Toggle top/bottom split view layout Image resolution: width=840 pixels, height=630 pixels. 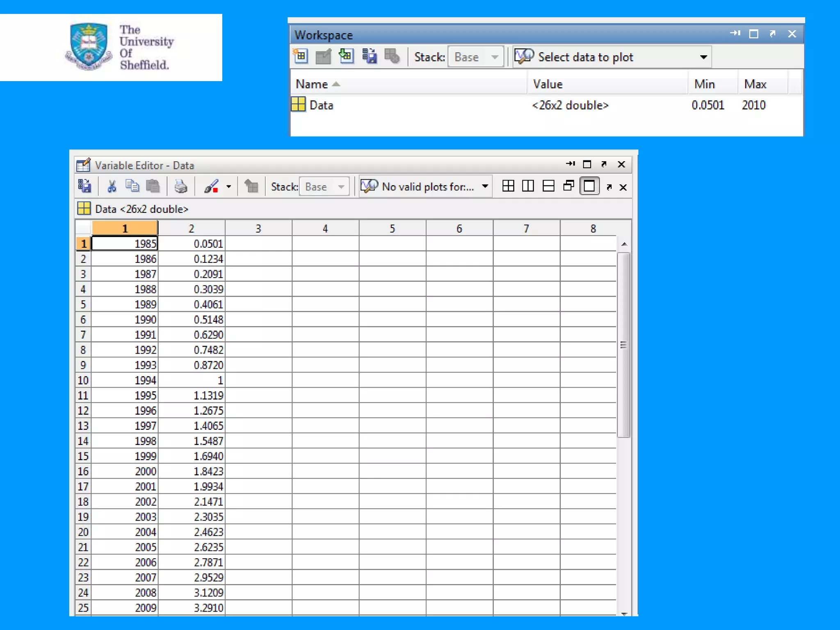coord(548,187)
